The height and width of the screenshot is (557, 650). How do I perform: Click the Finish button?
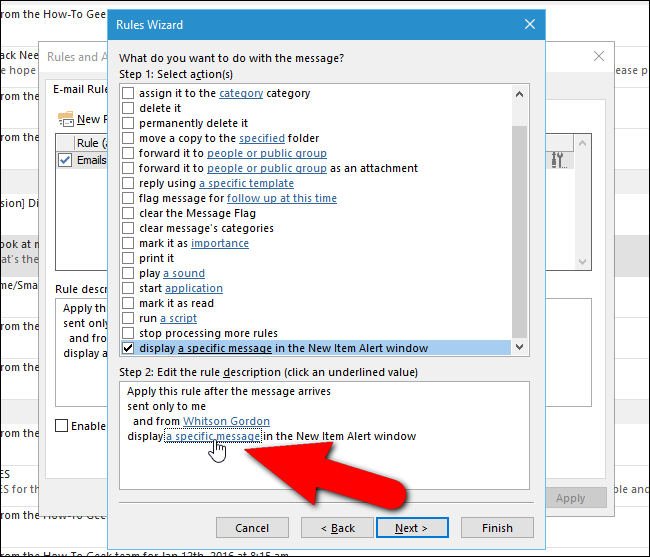497,528
